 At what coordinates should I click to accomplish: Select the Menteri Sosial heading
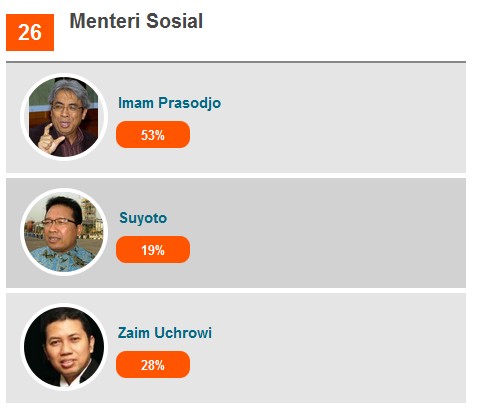(136, 21)
